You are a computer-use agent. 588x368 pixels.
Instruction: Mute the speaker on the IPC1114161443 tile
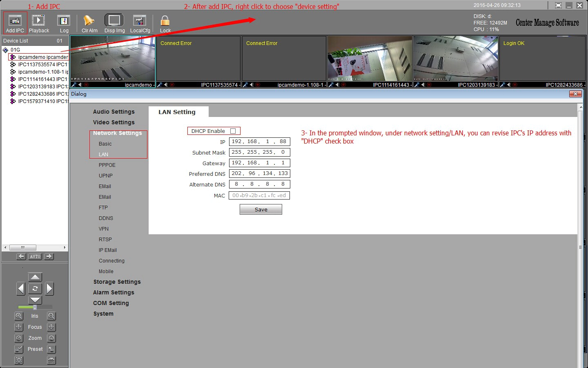click(338, 85)
